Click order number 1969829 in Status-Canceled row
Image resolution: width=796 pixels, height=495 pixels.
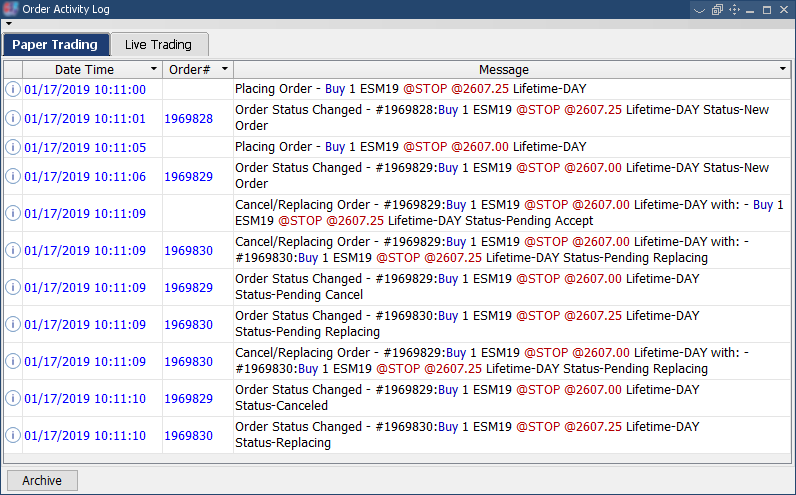(x=188, y=399)
